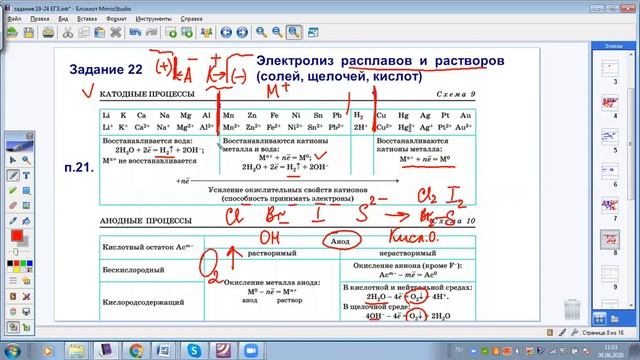
Task: Click the thumbnail panel scrollbar
Action: pos(631,143)
